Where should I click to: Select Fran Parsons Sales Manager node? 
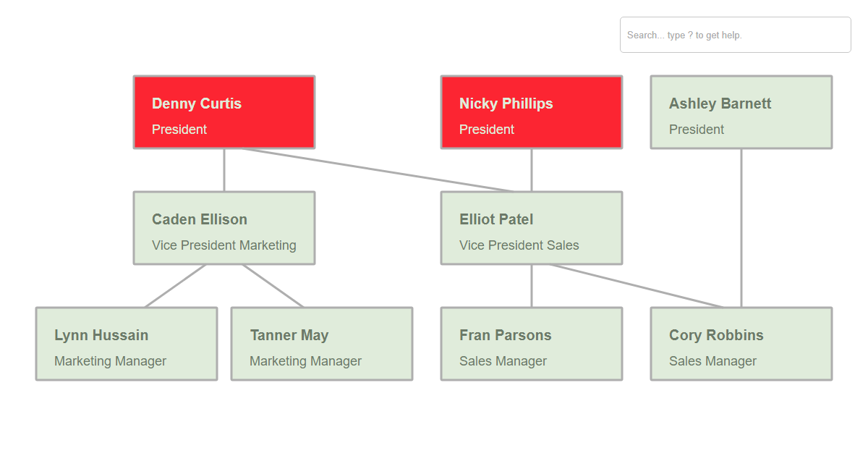[532, 344]
